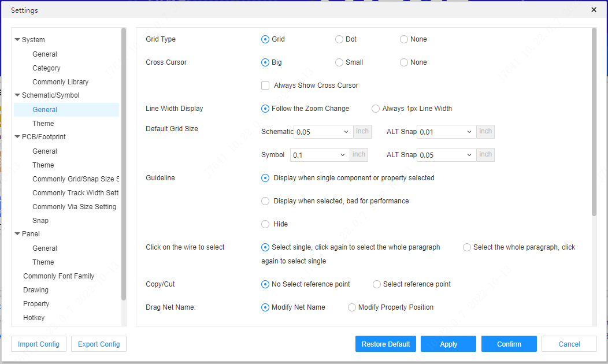
Task: Hide guidelines via the Hide option
Action: (265, 224)
